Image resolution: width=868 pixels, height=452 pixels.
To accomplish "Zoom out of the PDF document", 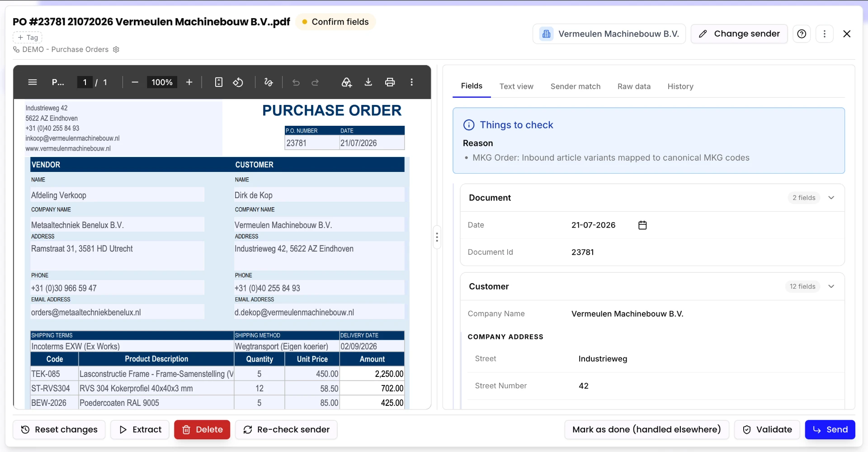I will click(x=135, y=82).
